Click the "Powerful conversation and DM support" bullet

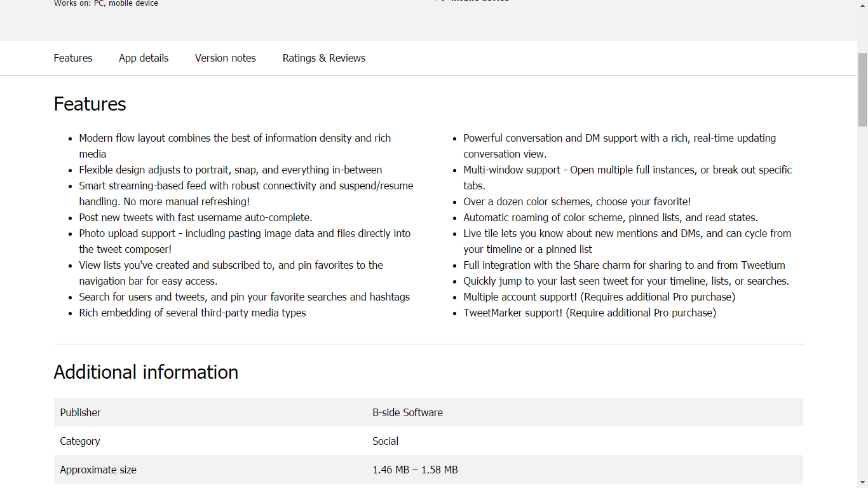click(620, 146)
